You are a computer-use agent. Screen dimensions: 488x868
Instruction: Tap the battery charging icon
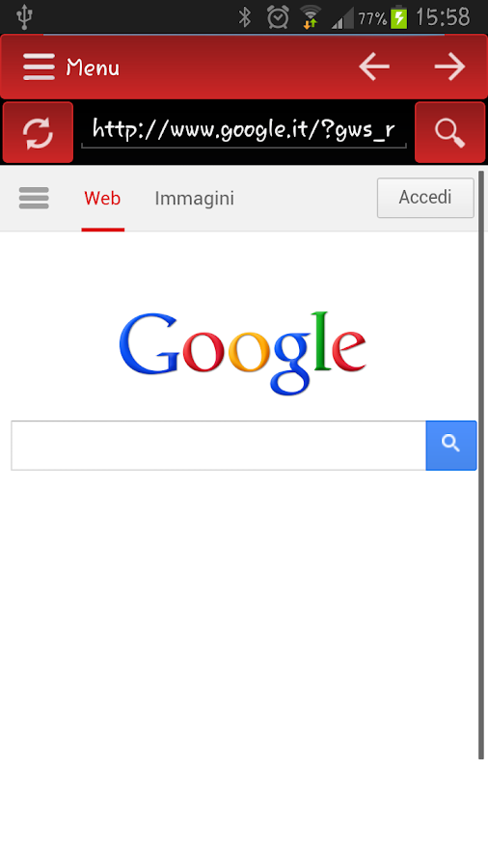click(x=399, y=18)
